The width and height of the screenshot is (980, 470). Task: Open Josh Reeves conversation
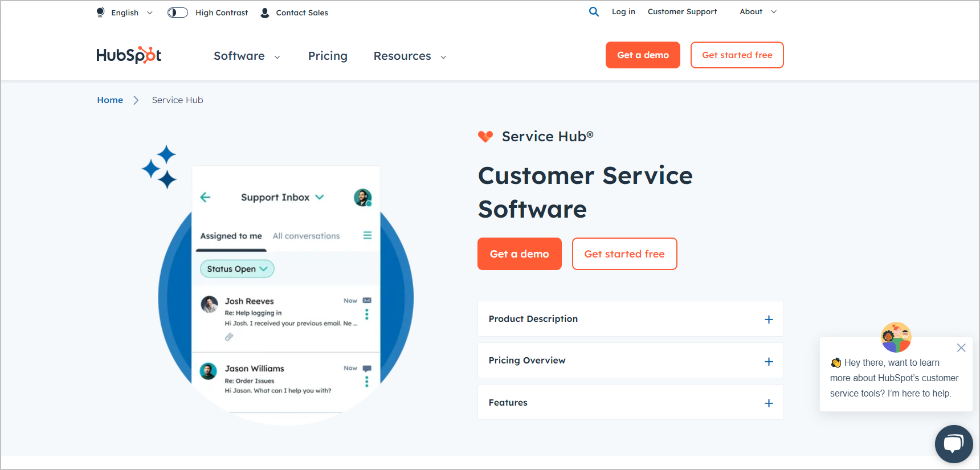click(286, 318)
